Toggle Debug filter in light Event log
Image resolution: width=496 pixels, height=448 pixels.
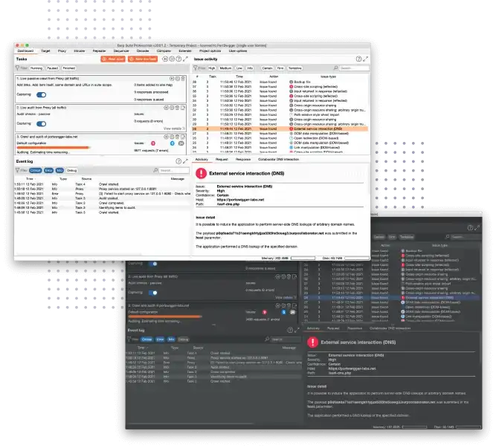(x=72, y=171)
